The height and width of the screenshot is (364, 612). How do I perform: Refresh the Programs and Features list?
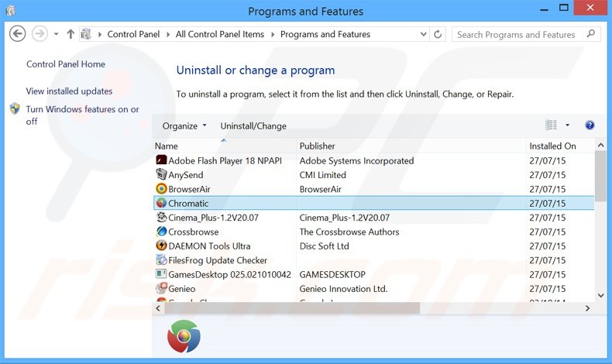(x=438, y=34)
